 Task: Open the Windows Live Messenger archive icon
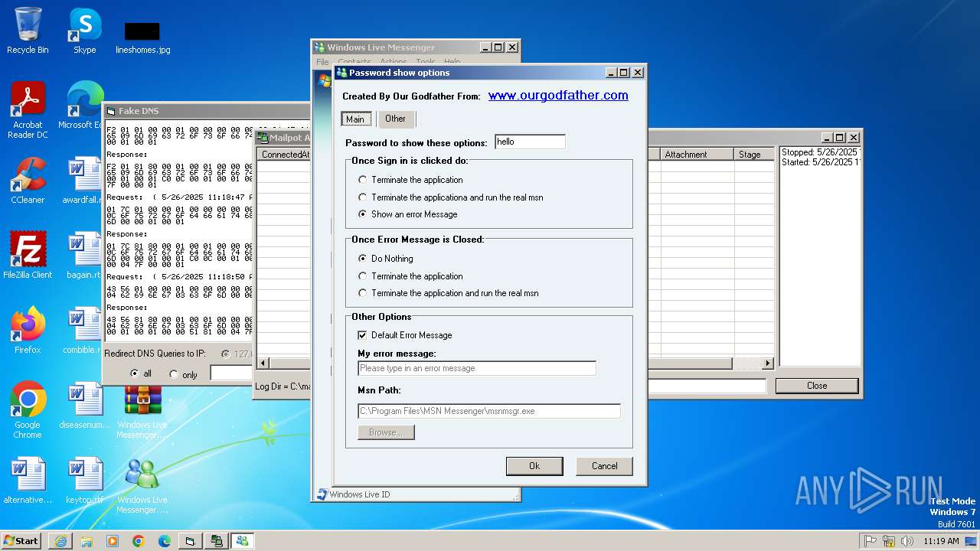(x=142, y=412)
